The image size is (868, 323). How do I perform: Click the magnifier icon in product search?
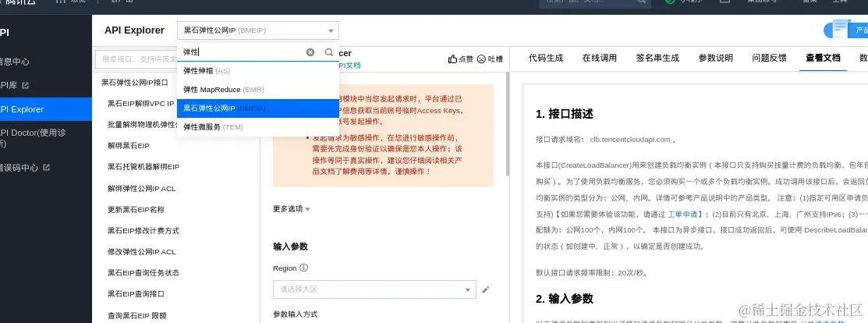(329, 52)
